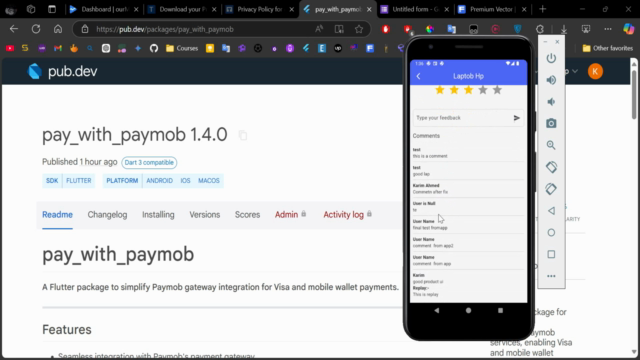Open GitHub bookmark icon in favorites bar

click(x=153, y=48)
